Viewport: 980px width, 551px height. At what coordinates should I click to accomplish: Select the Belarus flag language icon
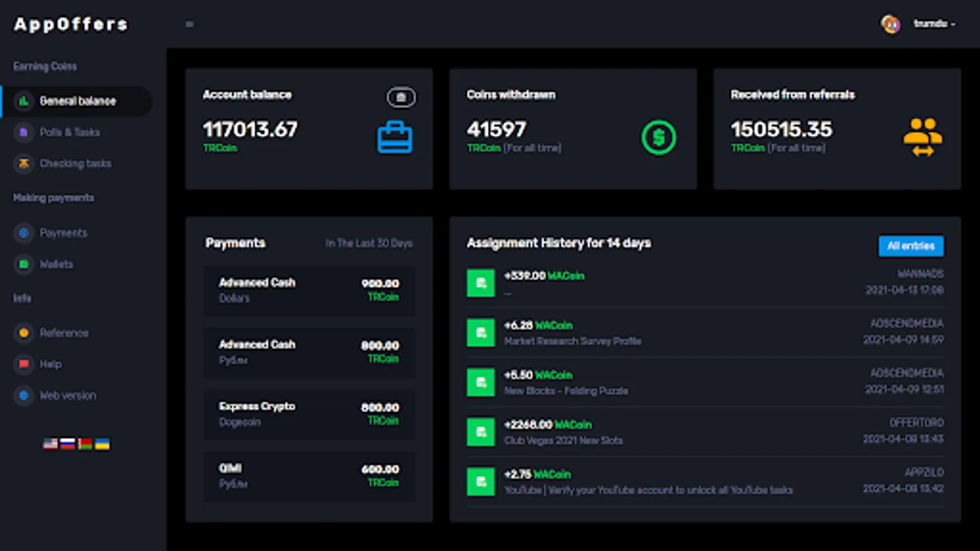[x=85, y=444]
